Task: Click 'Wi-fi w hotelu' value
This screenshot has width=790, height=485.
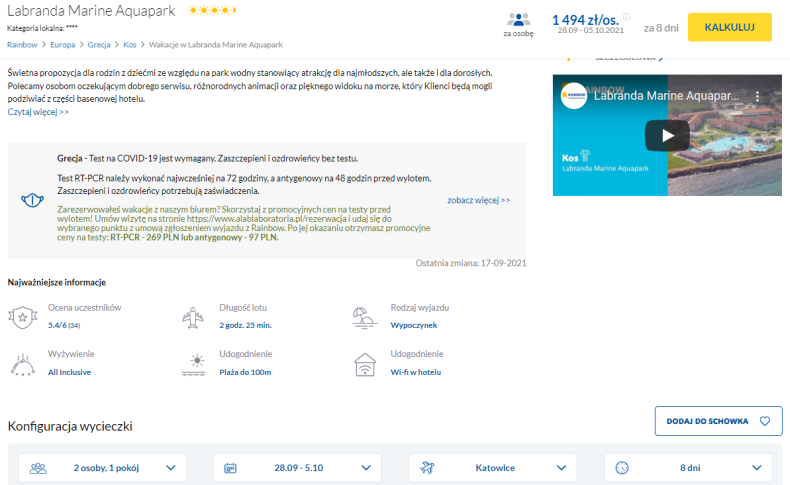Action: tap(416, 372)
